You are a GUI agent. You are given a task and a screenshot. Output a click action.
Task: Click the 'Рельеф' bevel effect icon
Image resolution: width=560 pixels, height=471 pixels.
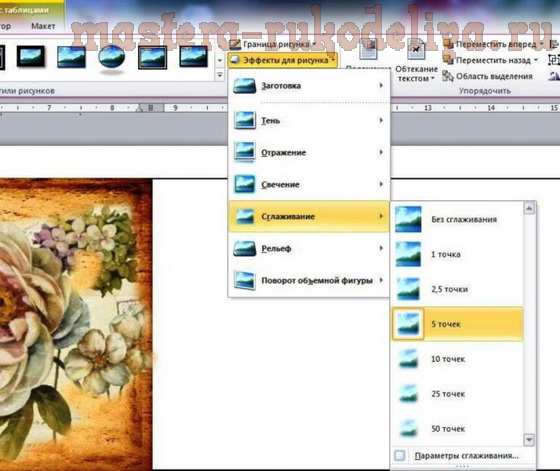point(245,249)
